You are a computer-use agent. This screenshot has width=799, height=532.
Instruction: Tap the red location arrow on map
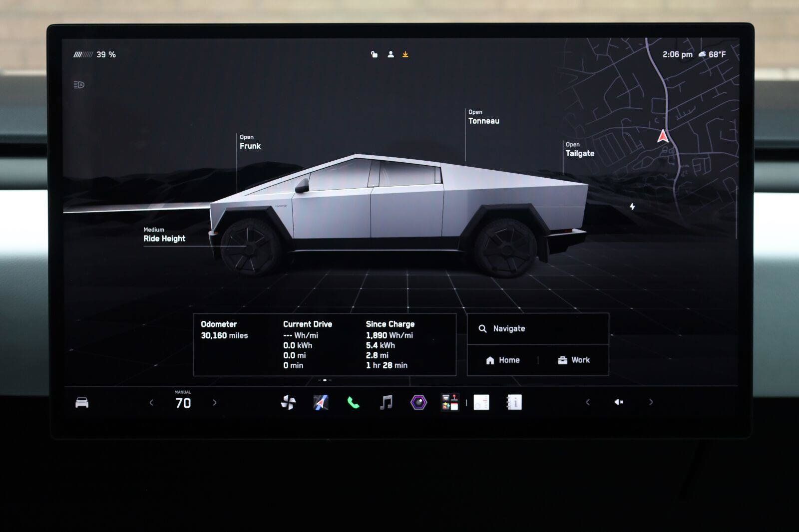pos(663,136)
